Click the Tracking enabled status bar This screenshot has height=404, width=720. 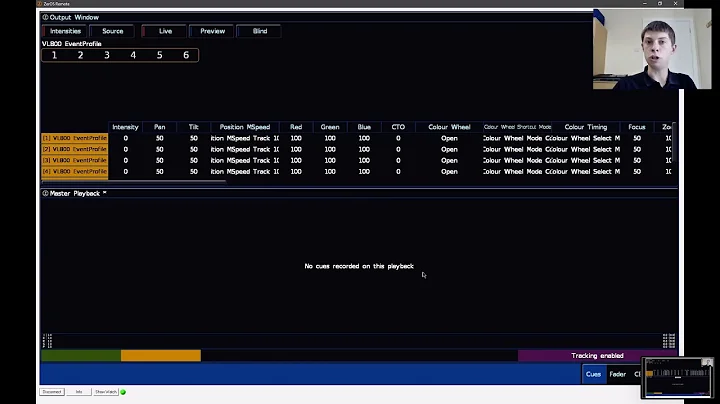(597, 356)
